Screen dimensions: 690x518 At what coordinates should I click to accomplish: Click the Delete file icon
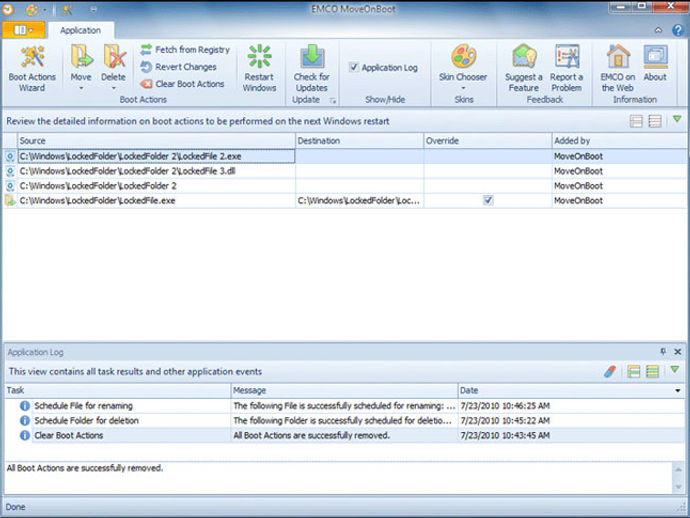[114, 57]
